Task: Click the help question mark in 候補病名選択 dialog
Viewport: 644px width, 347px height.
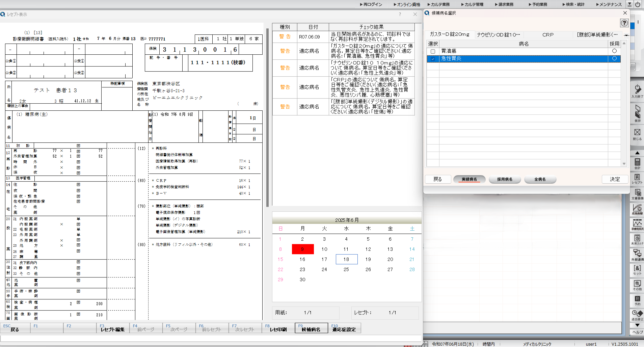Action: 625,23
